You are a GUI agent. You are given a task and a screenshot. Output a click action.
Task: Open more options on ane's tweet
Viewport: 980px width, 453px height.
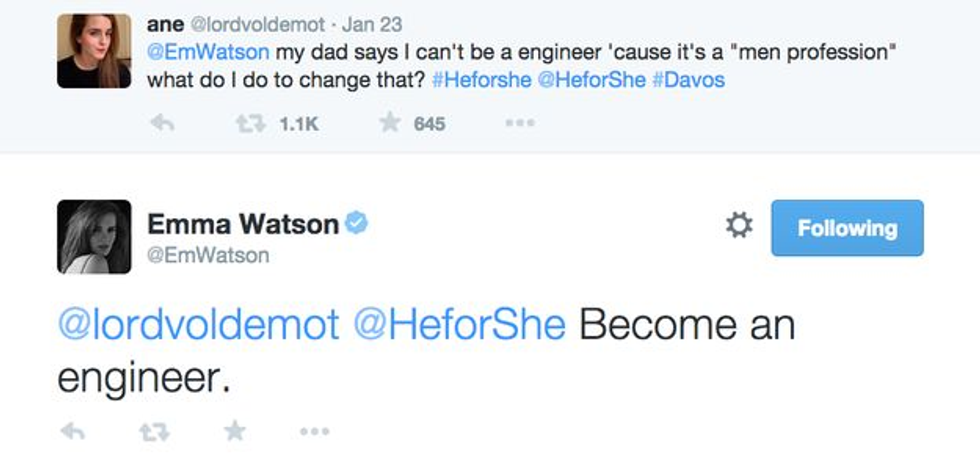click(519, 124)
